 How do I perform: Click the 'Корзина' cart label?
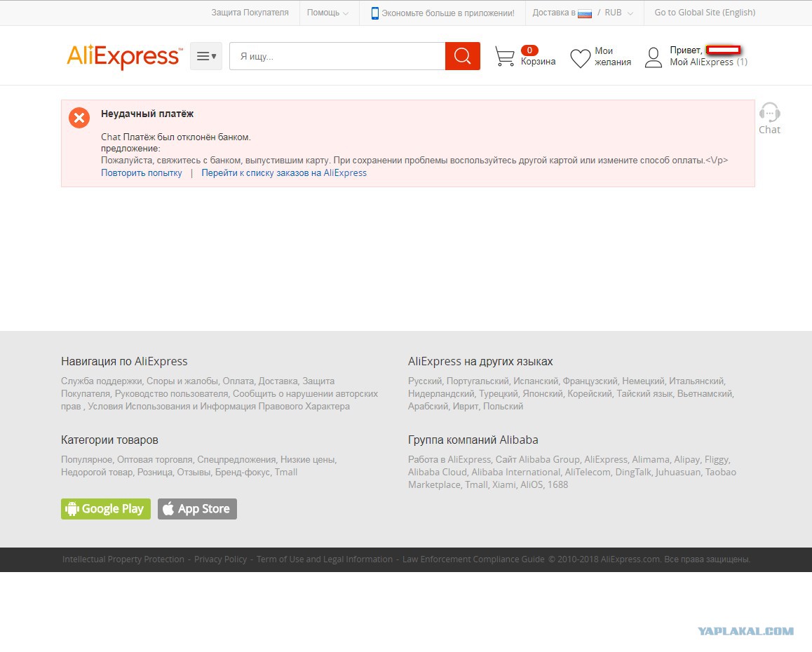click(538, 62)
